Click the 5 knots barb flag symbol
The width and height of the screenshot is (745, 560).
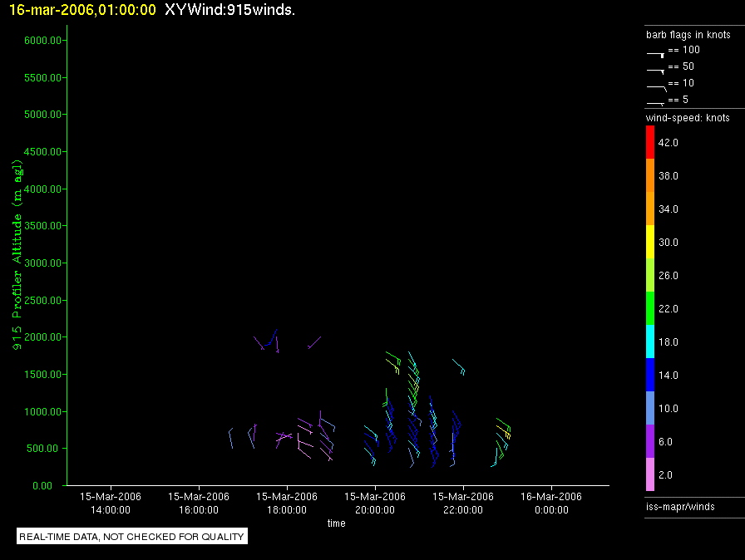pos(655,104)
